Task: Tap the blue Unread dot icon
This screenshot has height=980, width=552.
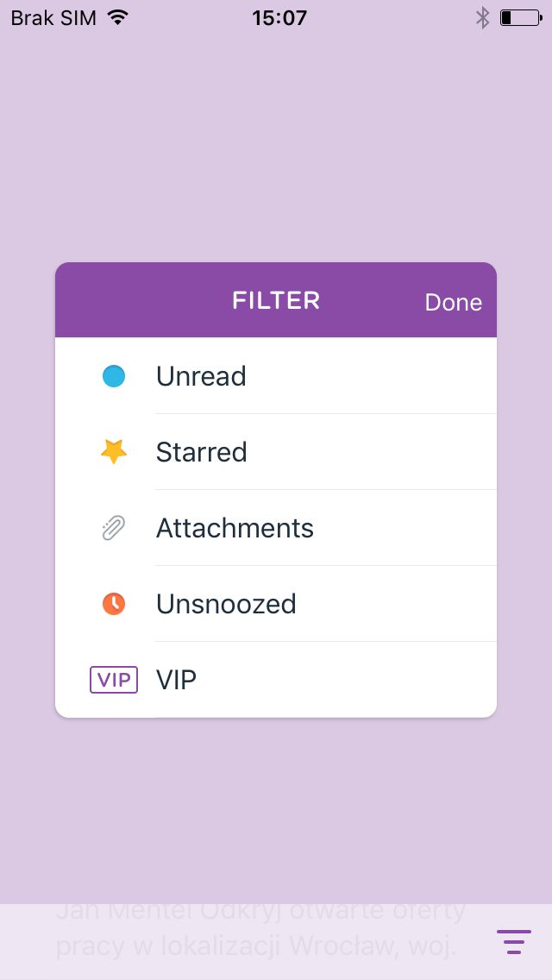Action: (114, 376)
